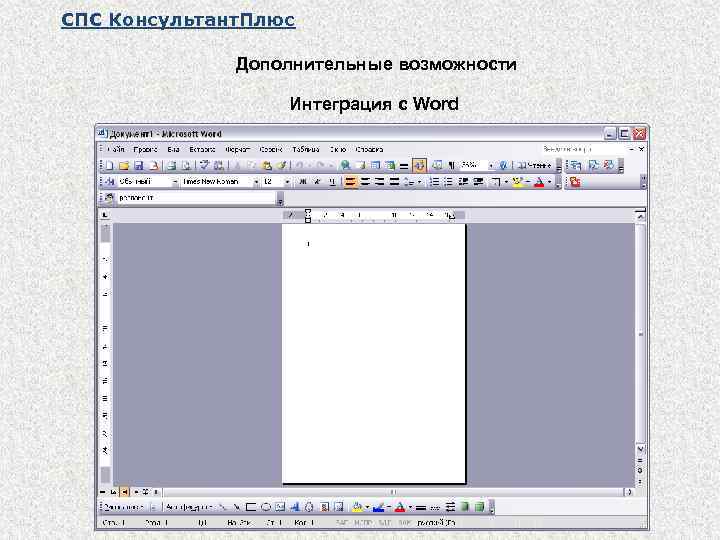The height and width of the screenshot is (540, 720).
Task: Open the Сервис menu
Action: click(271, 149)
